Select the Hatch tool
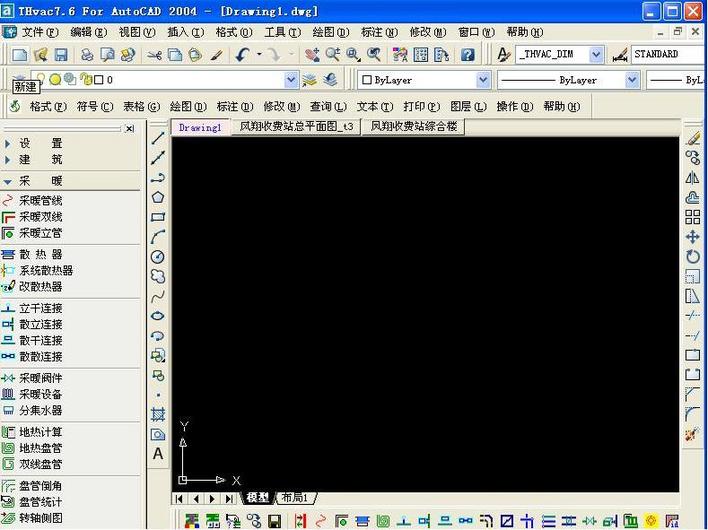 158,414
